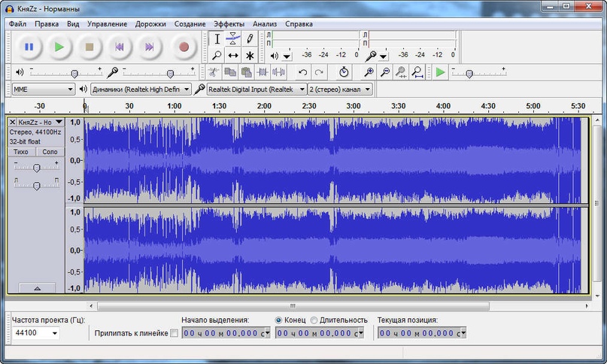Image resolution: width=607 pixels, height=364 pixels.
Task: Open the Создание menu
Action: tap(190, 23)
